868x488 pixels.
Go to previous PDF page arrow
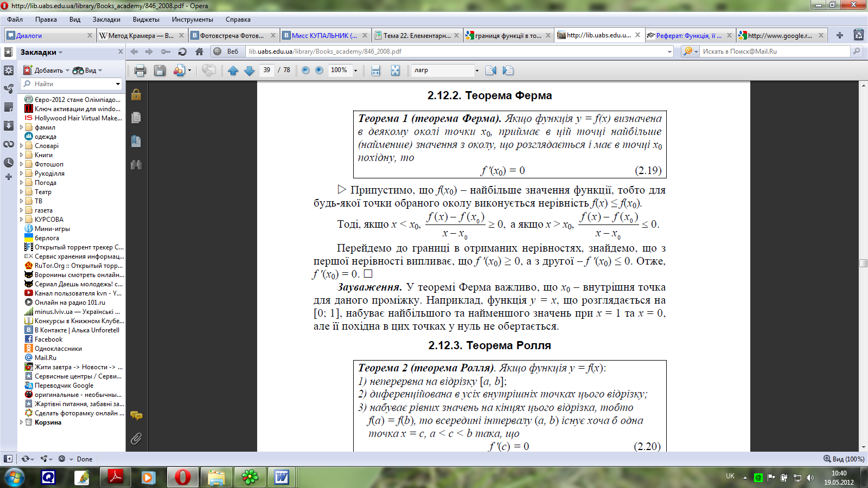pos(233,70)
